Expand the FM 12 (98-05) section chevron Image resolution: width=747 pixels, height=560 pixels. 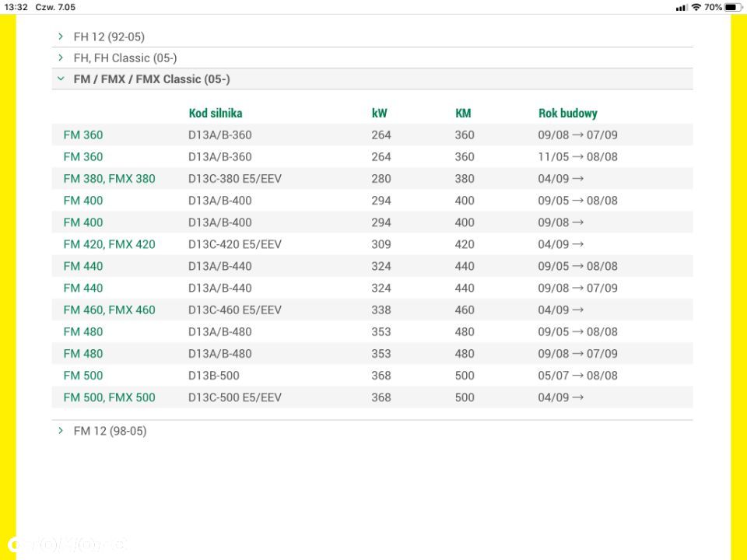click(61, 430)
